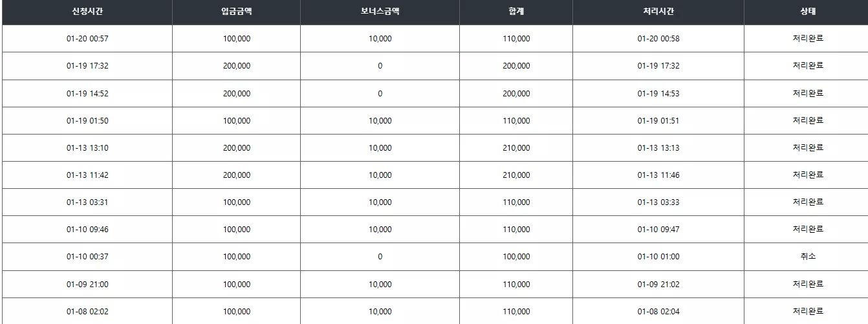
Task: Select processing time 01-13 11:46
Action: (658, 175)
